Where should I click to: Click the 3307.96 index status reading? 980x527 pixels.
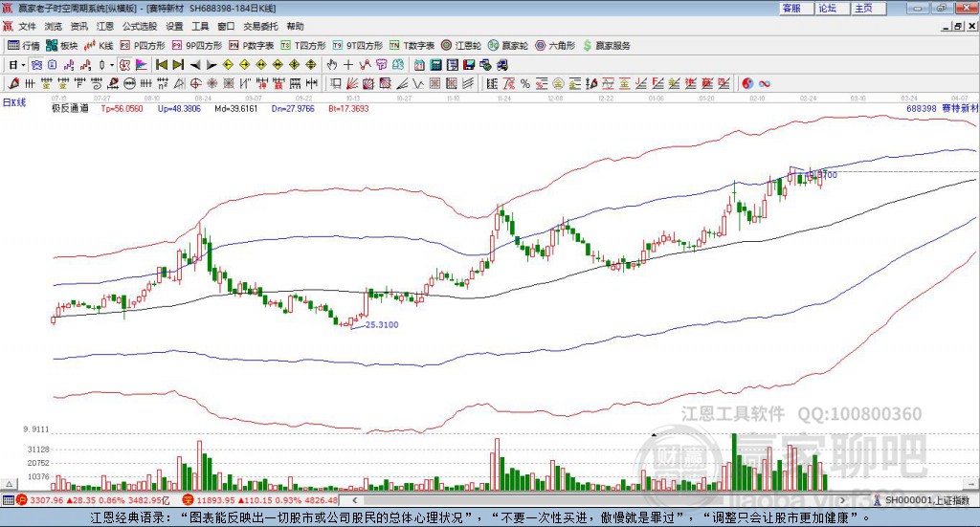pyautogui.click(x=47, y=500)
